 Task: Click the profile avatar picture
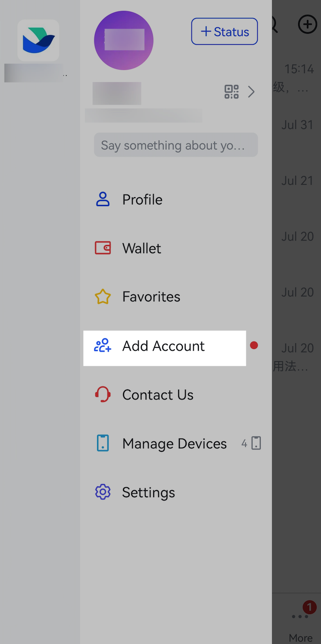click(124, 40)
